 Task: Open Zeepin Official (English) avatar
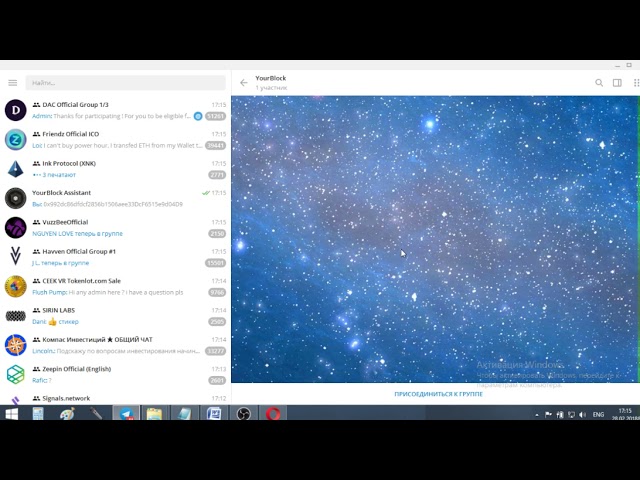pos(16,375)
